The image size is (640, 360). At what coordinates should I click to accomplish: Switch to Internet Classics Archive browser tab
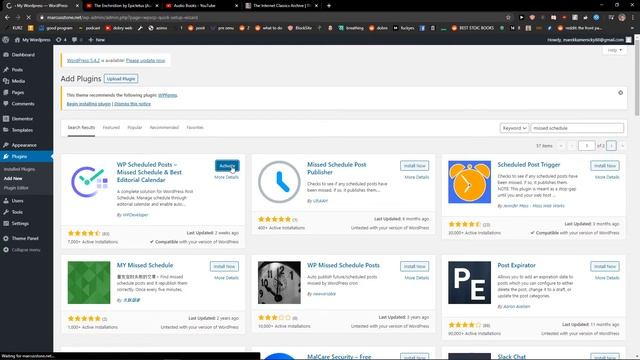pos(281,6)
